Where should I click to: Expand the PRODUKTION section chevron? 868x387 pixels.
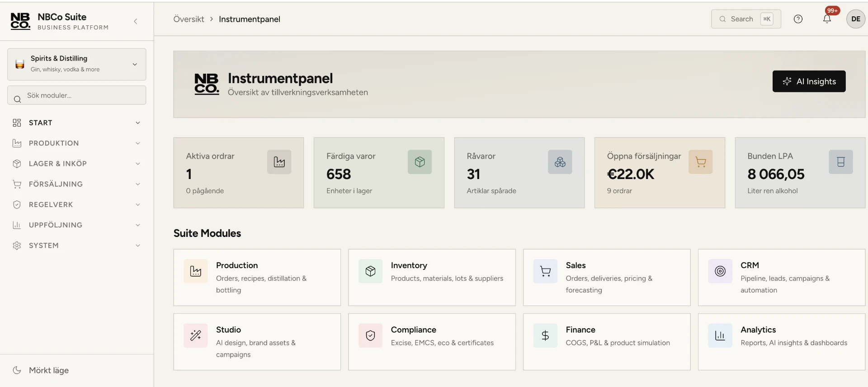pos(137,143)
